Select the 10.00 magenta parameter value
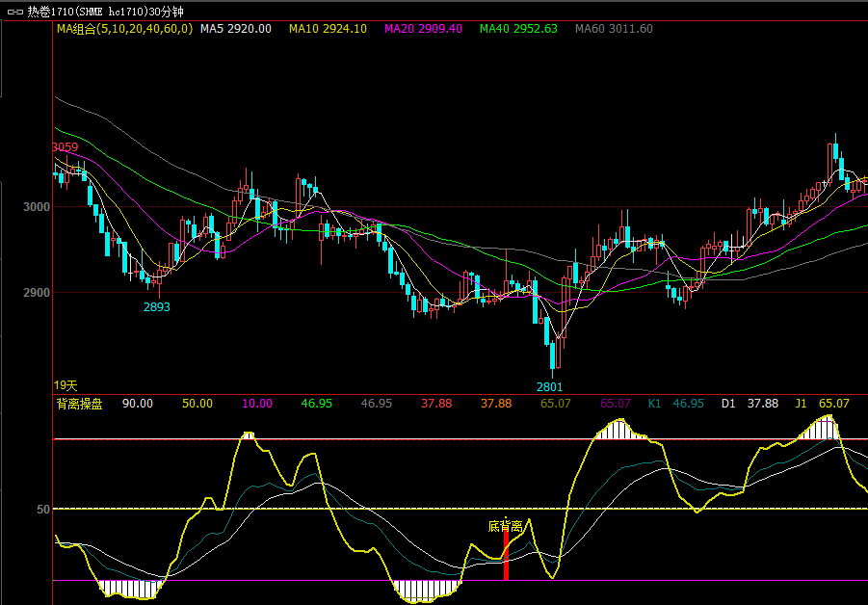This screenshot has height=605, width=868. tap(257, 404)
